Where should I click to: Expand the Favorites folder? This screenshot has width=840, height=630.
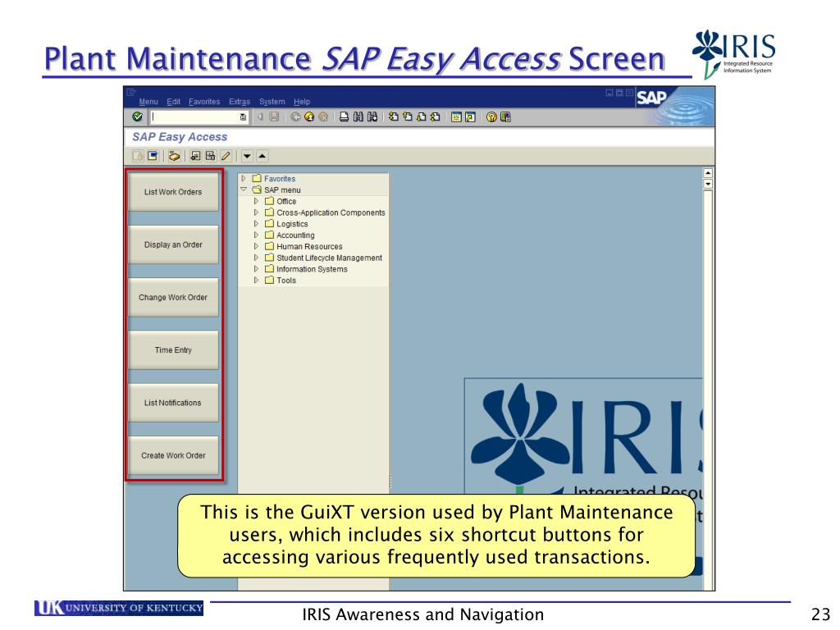[x=244, y=178]
